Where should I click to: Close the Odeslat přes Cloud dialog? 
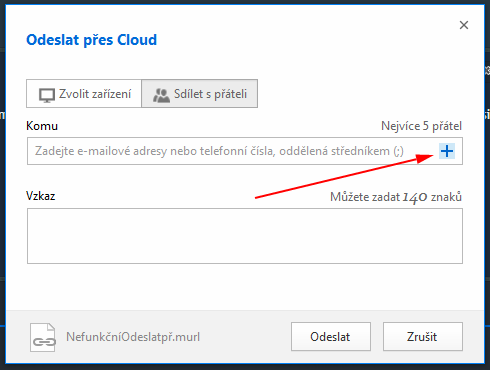coord(464,25)
